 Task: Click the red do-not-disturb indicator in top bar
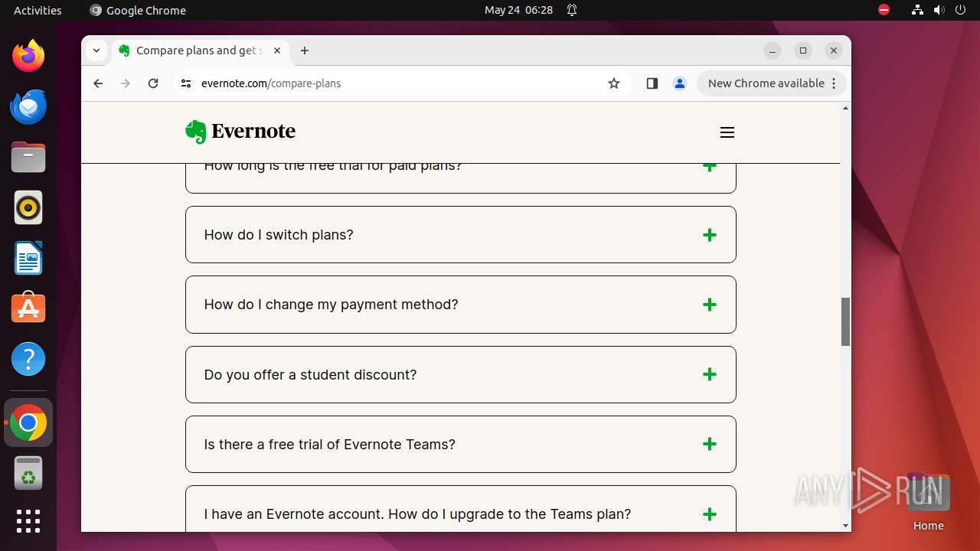tap(884, 10)
